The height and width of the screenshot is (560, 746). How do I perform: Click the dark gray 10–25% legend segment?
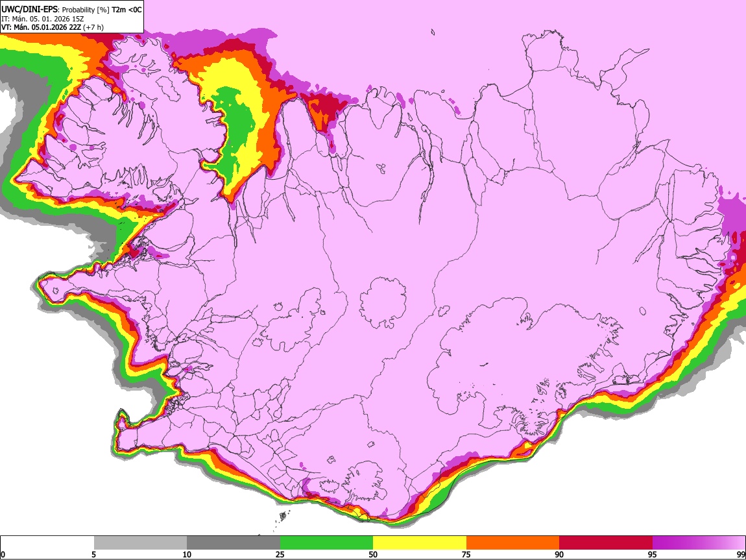234,543
